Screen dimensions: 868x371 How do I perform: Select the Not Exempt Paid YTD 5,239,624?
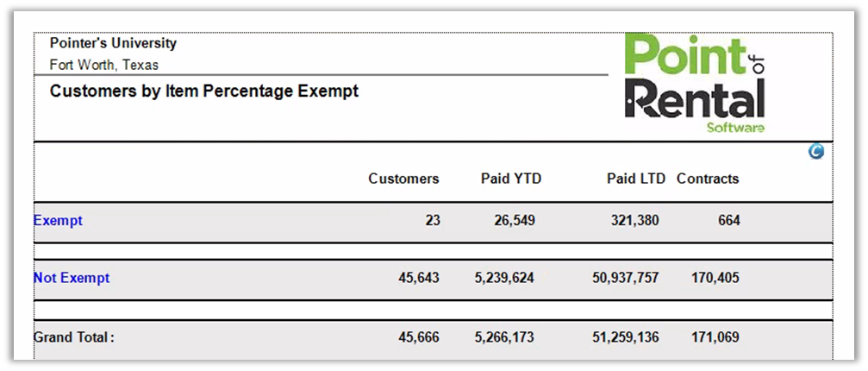point(504,279)
